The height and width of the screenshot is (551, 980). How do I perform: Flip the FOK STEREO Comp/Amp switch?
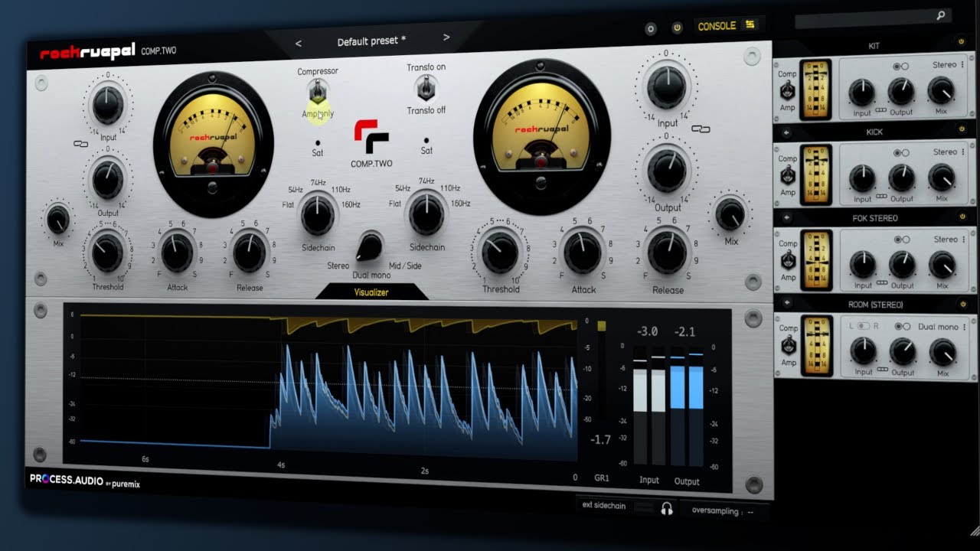[x=787, y=261]
